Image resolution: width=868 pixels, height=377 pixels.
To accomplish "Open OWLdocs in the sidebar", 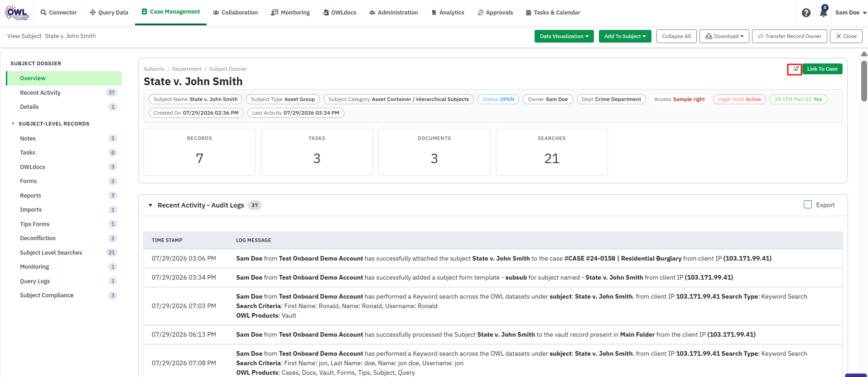I will click(64, 167).
